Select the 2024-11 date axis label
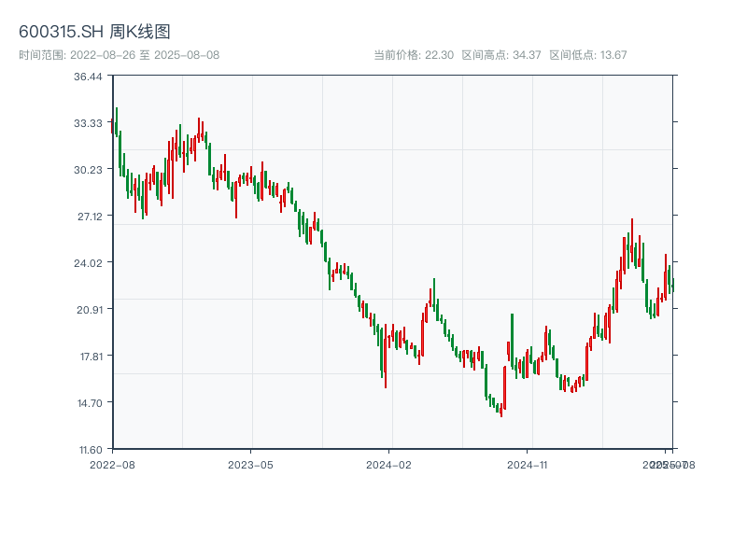Screen dimensions: 747x560 tap(527, 464)
